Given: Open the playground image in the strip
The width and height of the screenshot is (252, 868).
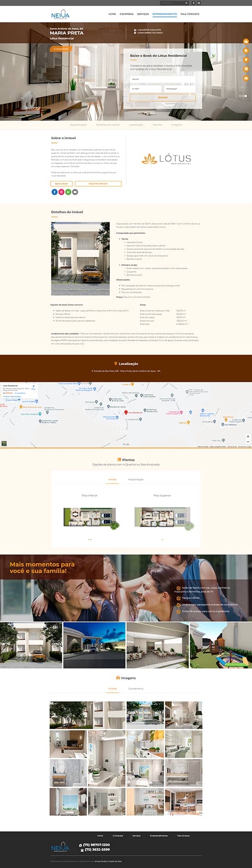Looking at the screenshot, I should click(221, 645).
